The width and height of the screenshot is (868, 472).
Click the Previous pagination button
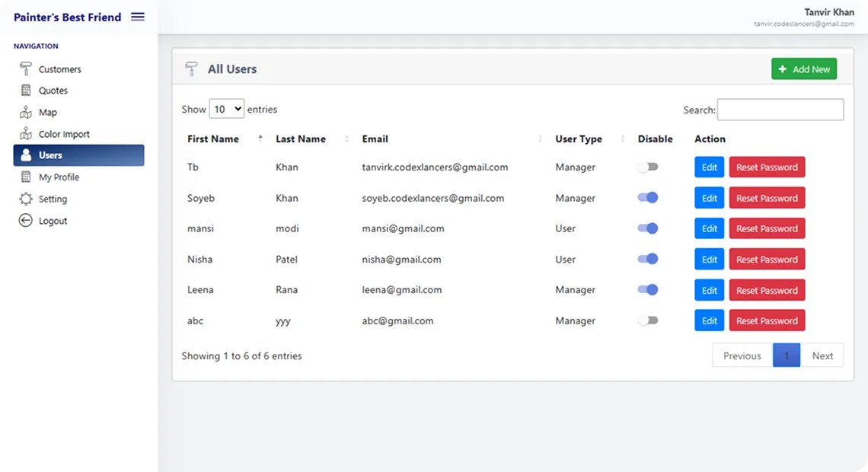coord(742,356)
